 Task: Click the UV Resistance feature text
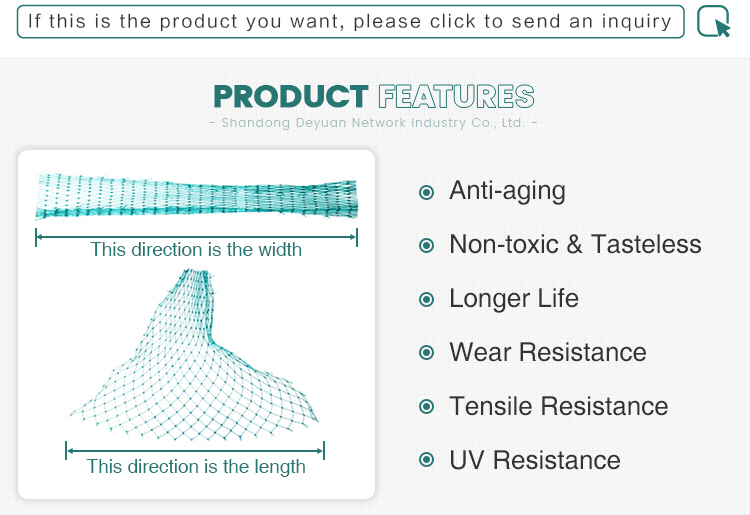(535, 460)
